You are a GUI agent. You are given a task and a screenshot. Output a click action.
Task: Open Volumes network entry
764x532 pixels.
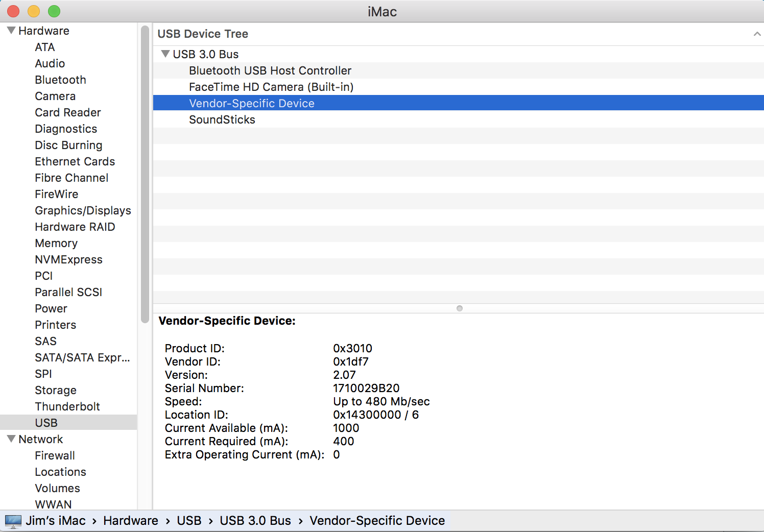coord(57,488)
